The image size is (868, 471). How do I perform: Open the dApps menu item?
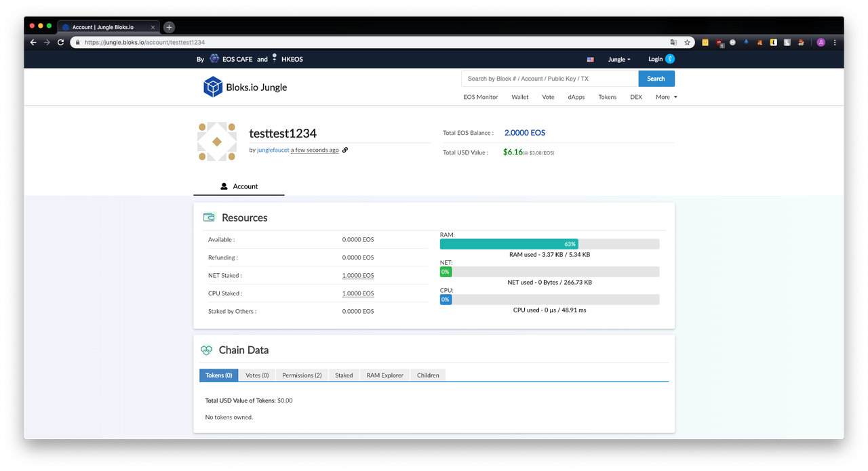[x=576, y=97]
